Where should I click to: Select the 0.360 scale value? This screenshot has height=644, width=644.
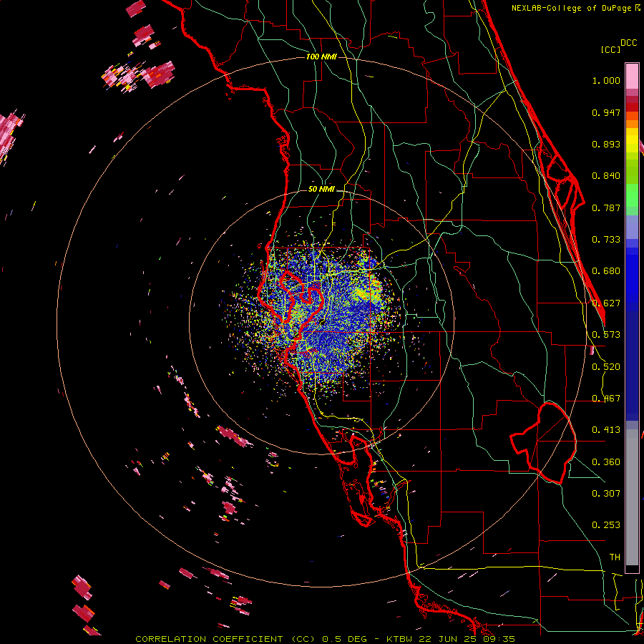(x=606, y=462)
